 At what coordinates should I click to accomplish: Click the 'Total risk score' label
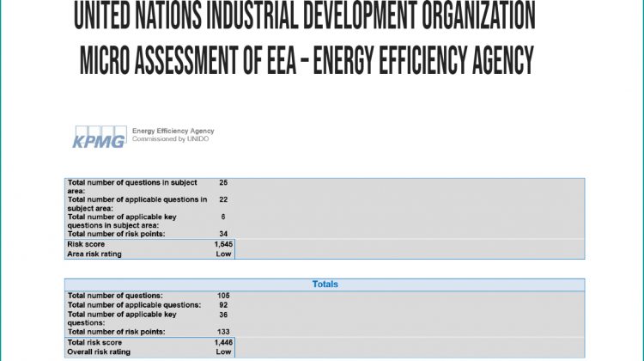94,342
